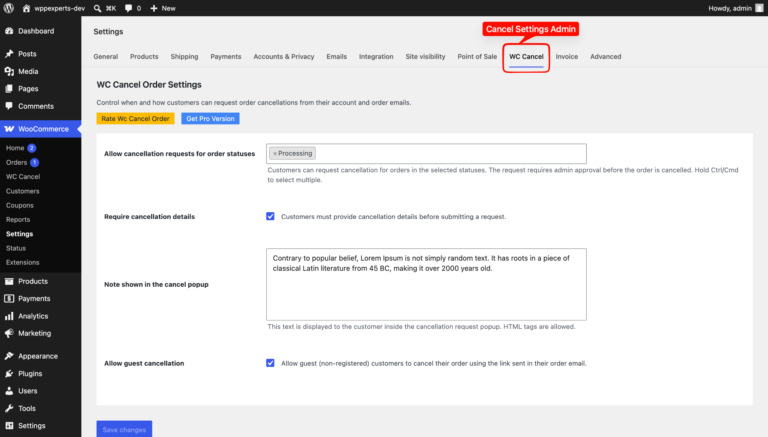Open Coupons submenu link

[x=20, y=205]
